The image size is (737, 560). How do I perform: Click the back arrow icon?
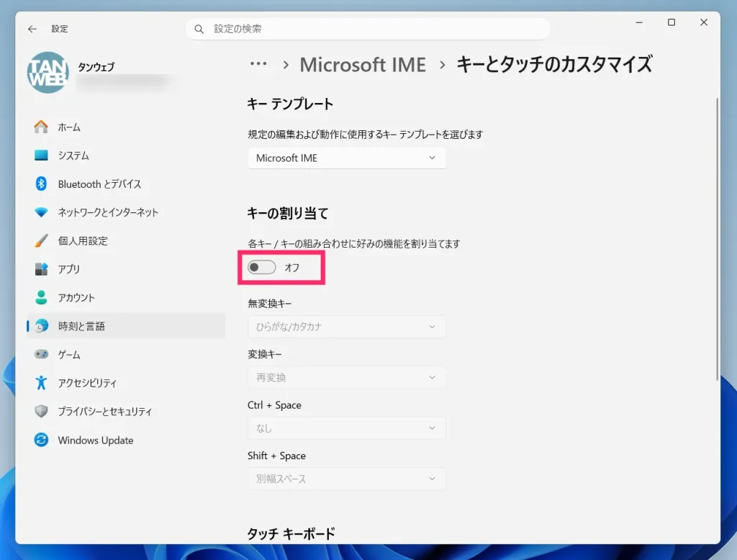point(32,29)
